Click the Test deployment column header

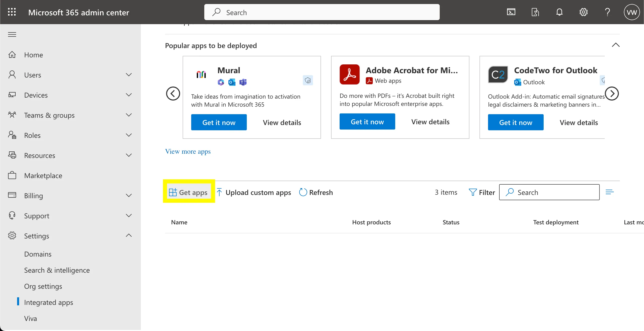[556, 222]
